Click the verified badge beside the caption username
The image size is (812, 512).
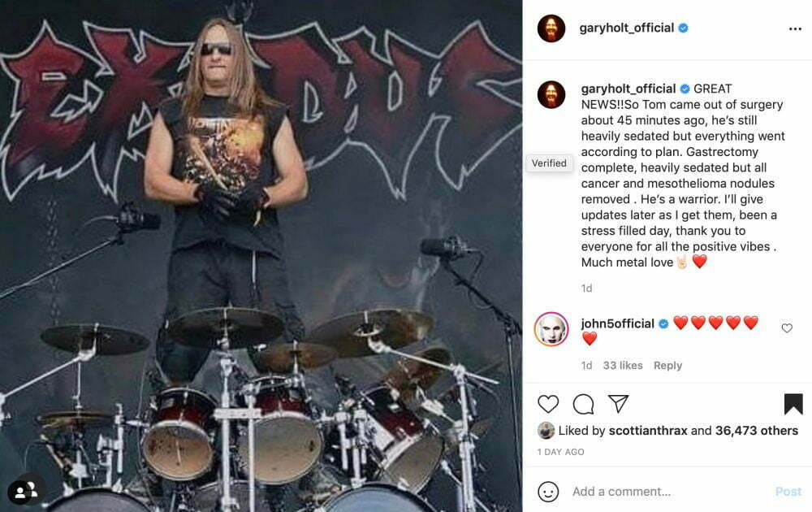685,89
